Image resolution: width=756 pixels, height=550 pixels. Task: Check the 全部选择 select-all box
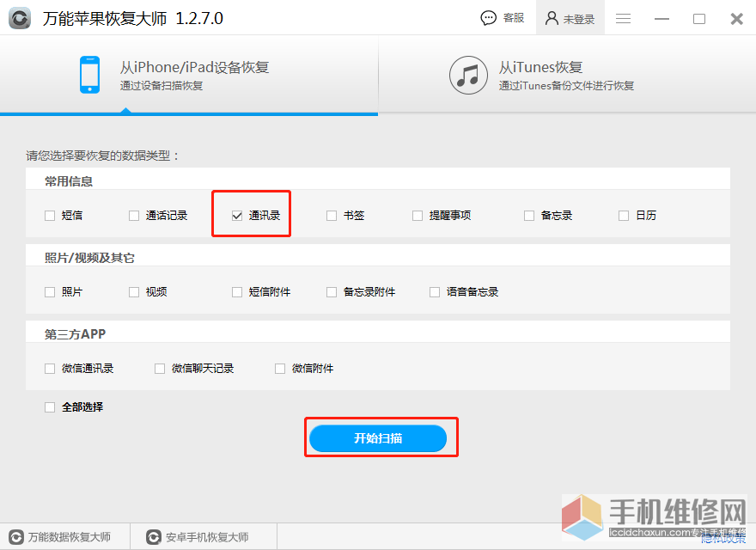click(50, 407)
